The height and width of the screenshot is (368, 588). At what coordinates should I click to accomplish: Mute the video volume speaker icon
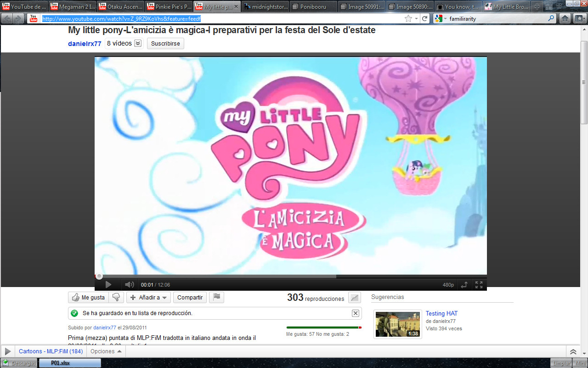pos(129,285)
